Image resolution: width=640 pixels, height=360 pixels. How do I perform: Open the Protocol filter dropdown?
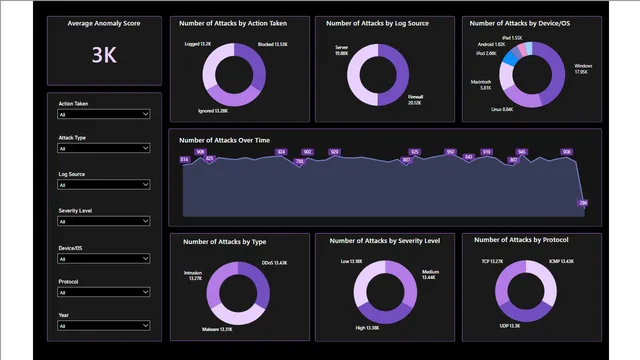click(104, 292)
